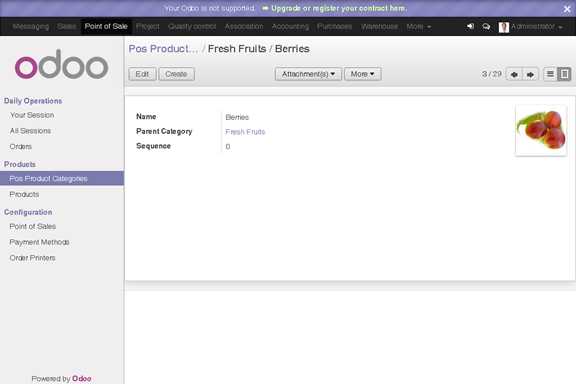Open Your Session in sidebar
The width and height of the screenshot is (576, 384).
32,115
